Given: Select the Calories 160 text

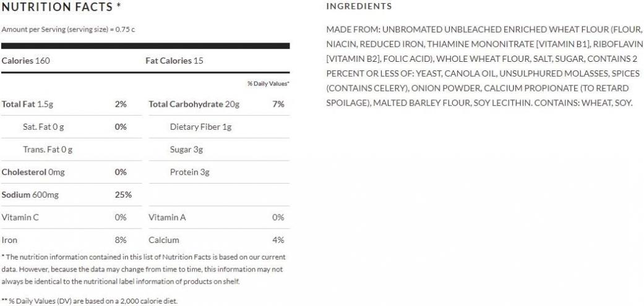Looking at the screenshot, I should (x=25, y=61).
